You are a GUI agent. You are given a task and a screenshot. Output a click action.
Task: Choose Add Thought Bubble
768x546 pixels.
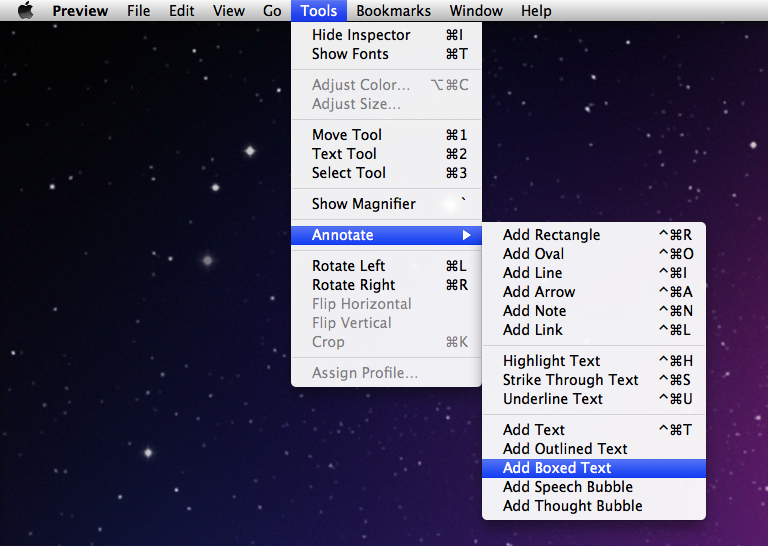tap(594, 507)
